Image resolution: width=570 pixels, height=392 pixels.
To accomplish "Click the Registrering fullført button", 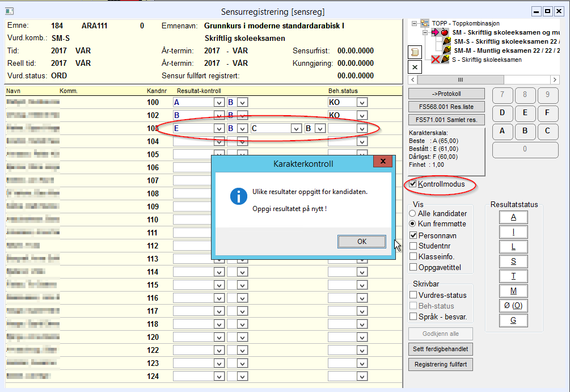I will coord(440,364).
